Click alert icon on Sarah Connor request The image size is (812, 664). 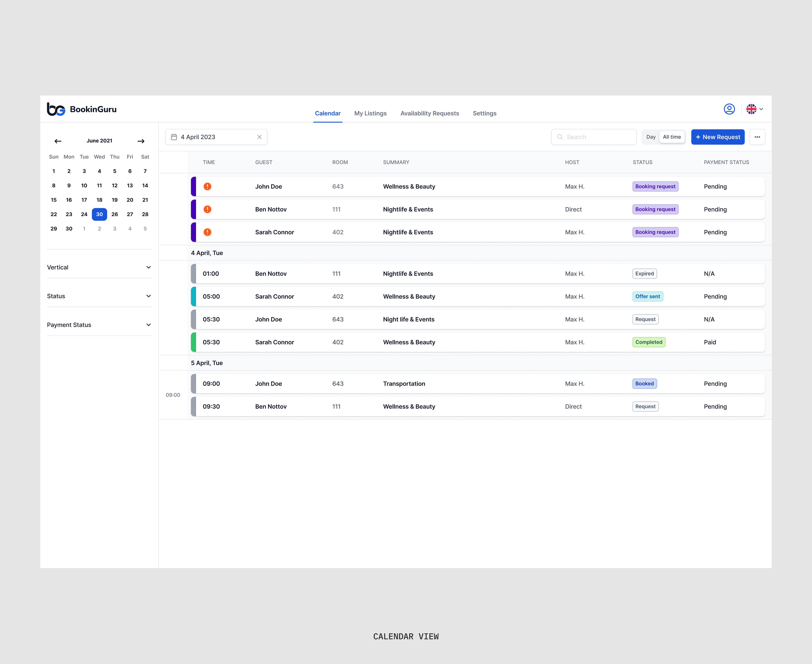207,232
